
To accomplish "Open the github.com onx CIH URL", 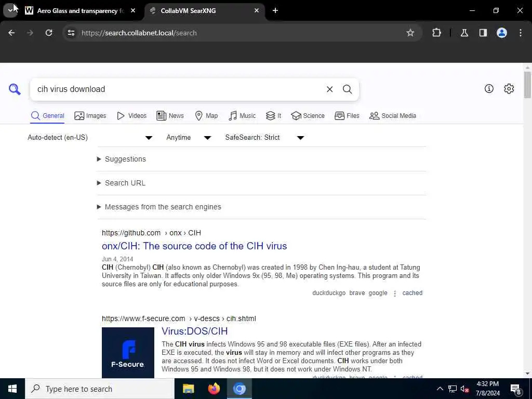I will point(151,233).
